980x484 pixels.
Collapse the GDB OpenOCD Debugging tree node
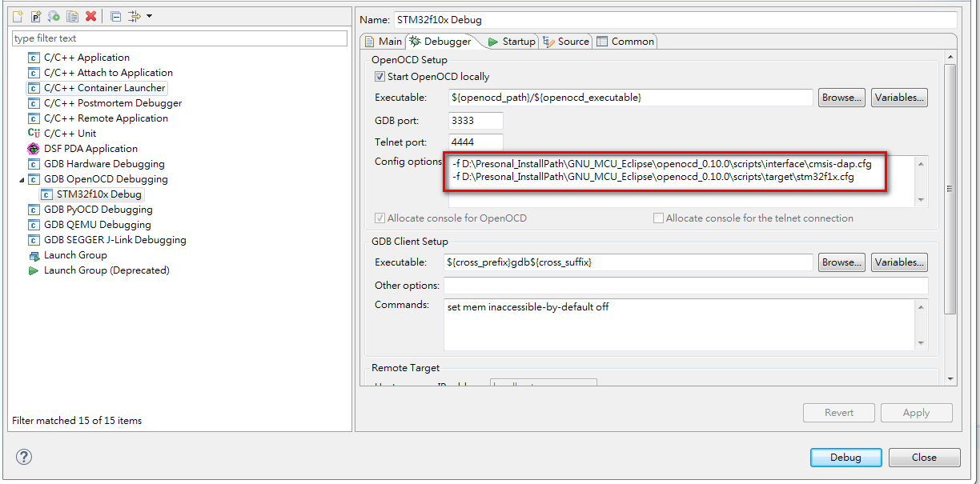pos(22,180)
